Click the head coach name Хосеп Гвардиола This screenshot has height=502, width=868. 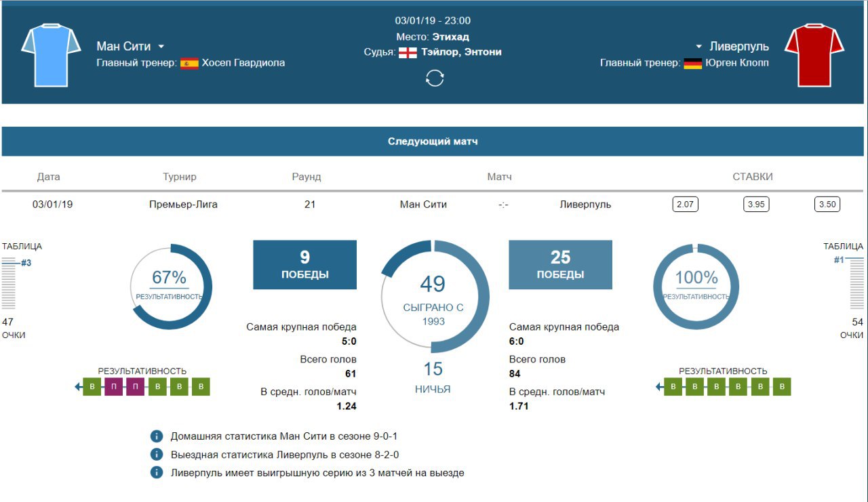(x=243, y=63)
